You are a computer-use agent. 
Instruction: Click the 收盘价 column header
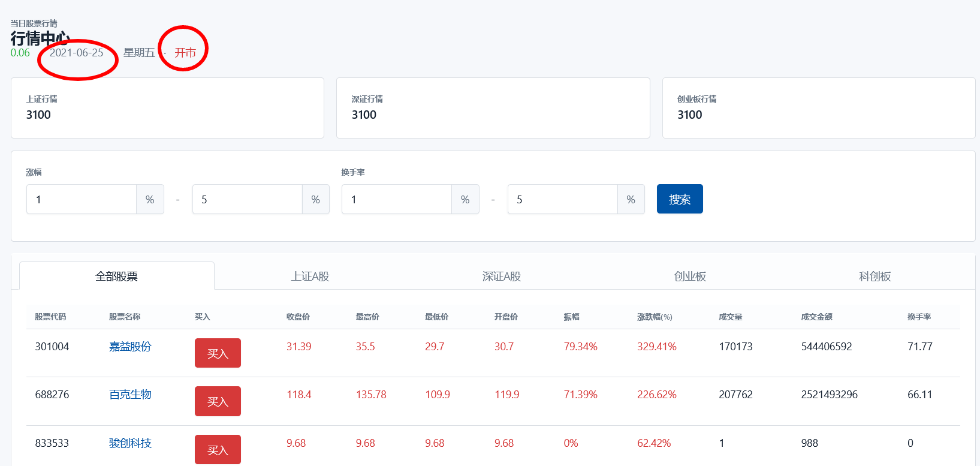(x=298, y=317)
